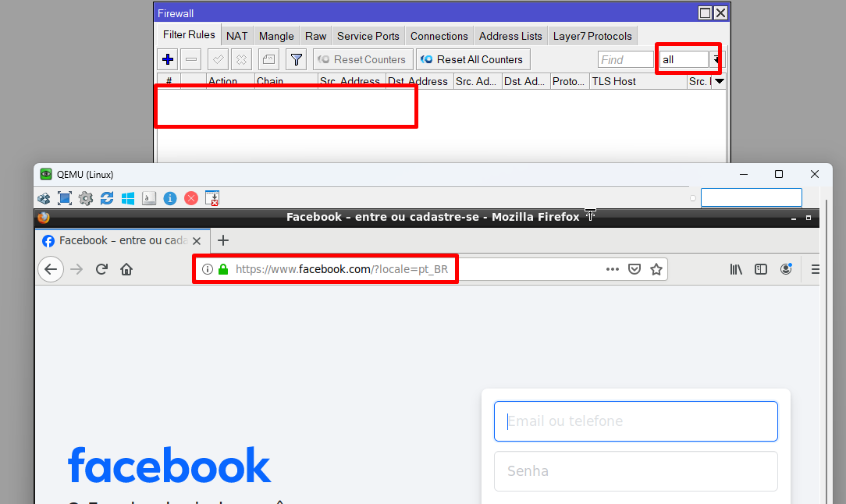Open the Firefox hamburger menu
Image resolution: width=846 pixels, height=504 pixels.
coord(815,269)
